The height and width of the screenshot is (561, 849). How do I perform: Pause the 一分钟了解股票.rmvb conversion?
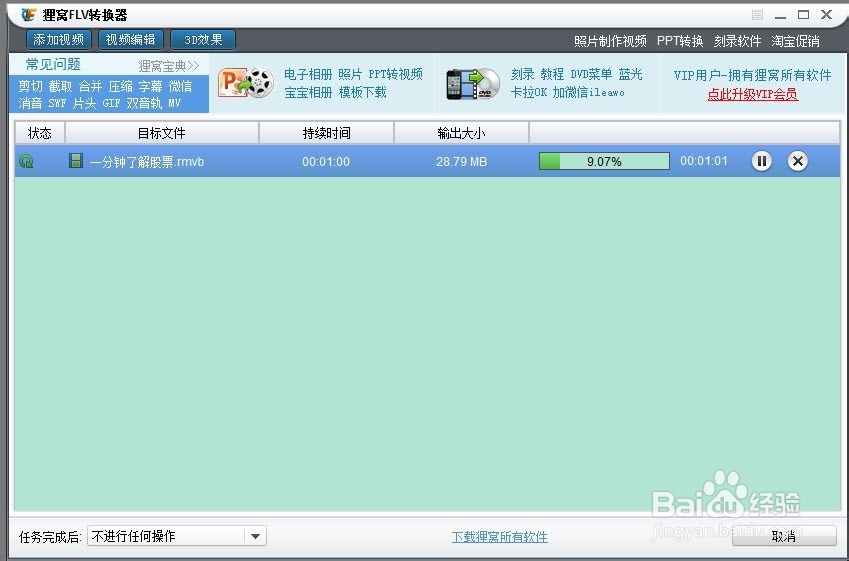pyautogui.click(x=761, y=161)
